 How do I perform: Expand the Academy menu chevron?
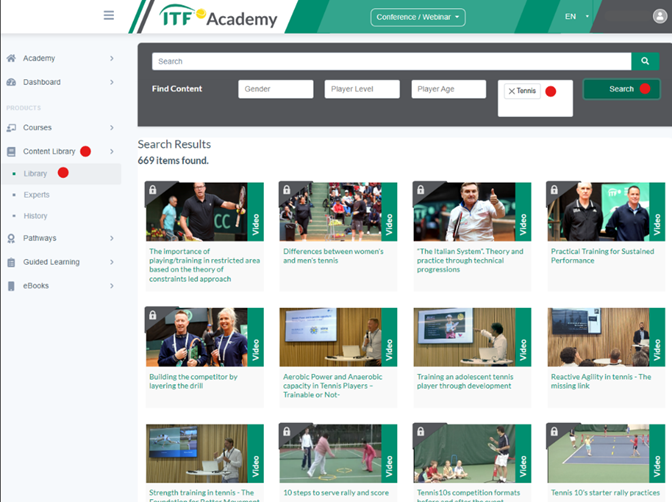click(x=111, y=58)
